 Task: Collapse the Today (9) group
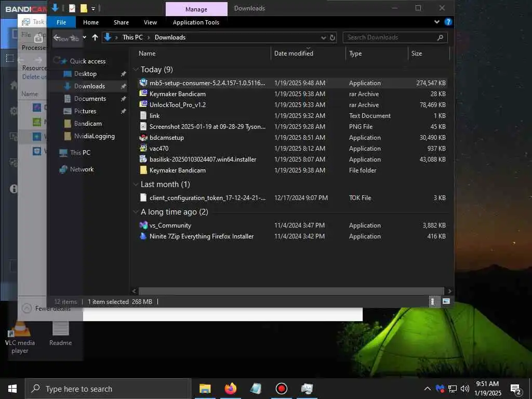[x=136, y=70]
